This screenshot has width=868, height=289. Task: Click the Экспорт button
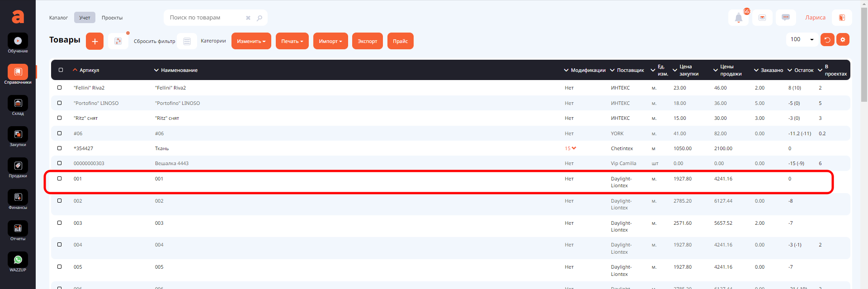pos(367,41)
